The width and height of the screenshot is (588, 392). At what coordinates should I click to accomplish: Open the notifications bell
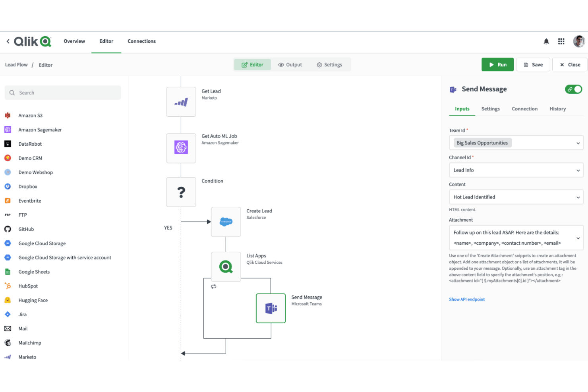pos(546,41)
